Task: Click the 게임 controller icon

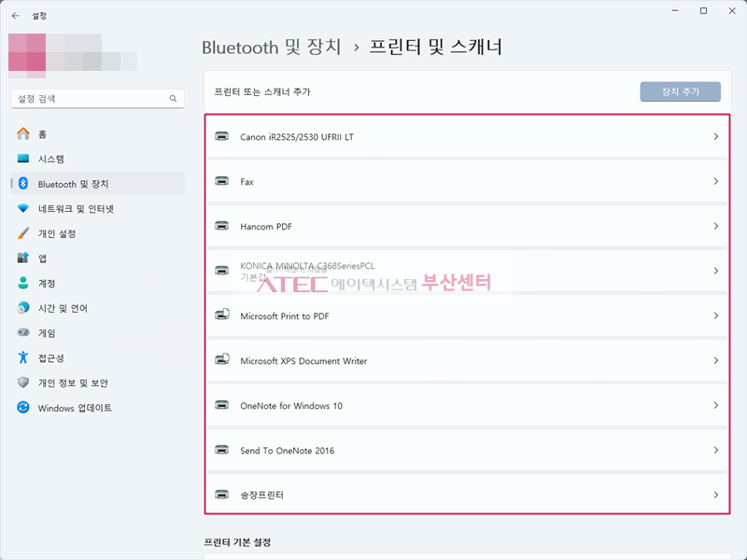Action: tap(22, 332)
